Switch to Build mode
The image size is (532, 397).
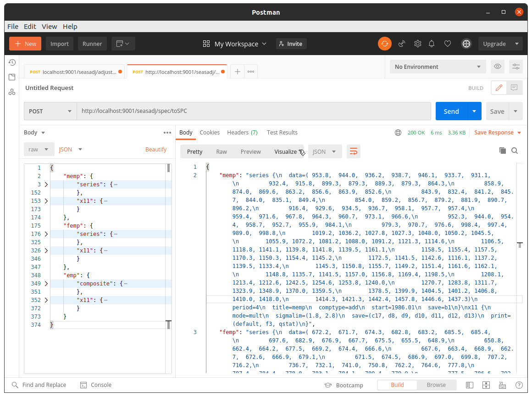[397, 385]
